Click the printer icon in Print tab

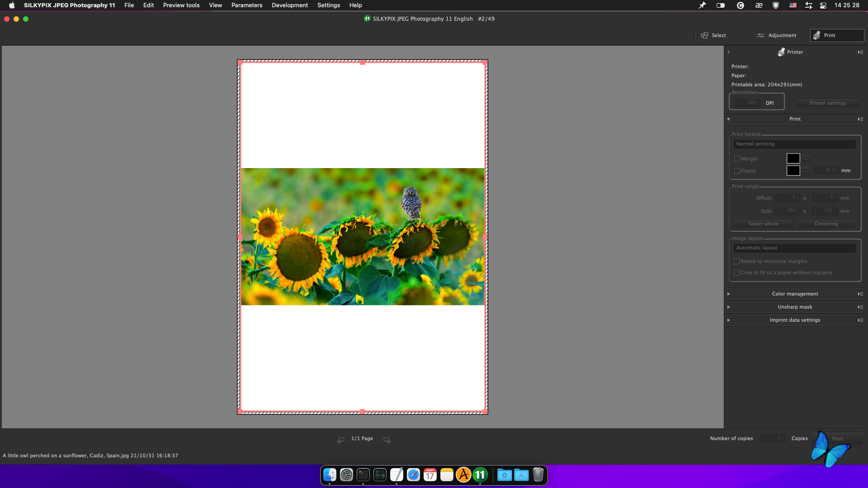pos(817,35)
